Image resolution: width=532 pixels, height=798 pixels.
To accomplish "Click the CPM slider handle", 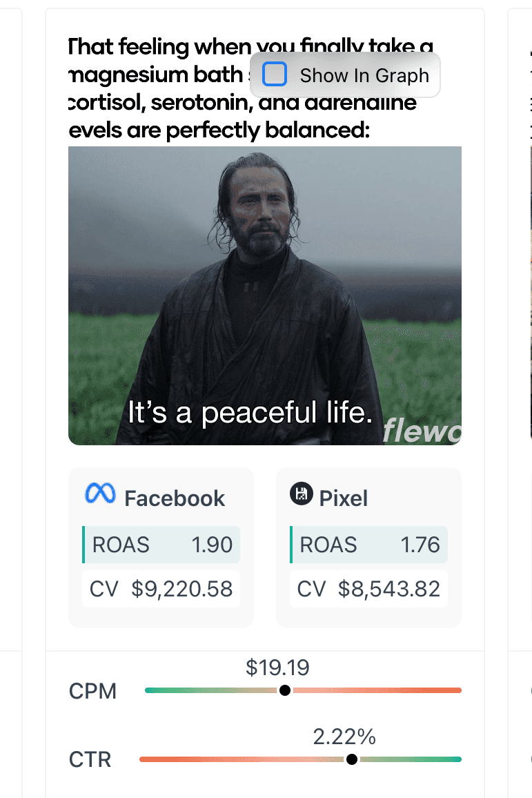I will pos(284,690).
